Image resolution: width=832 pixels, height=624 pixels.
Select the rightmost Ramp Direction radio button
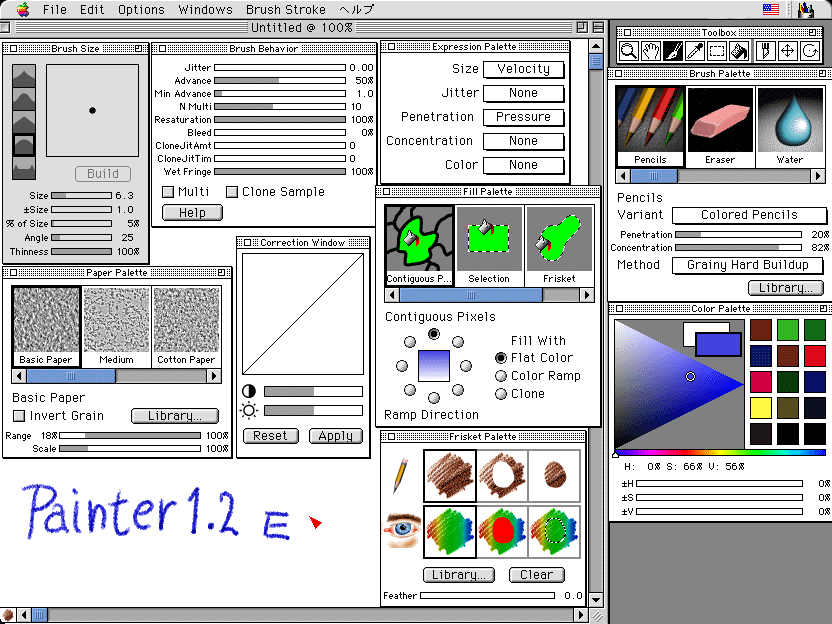[466, 366]
